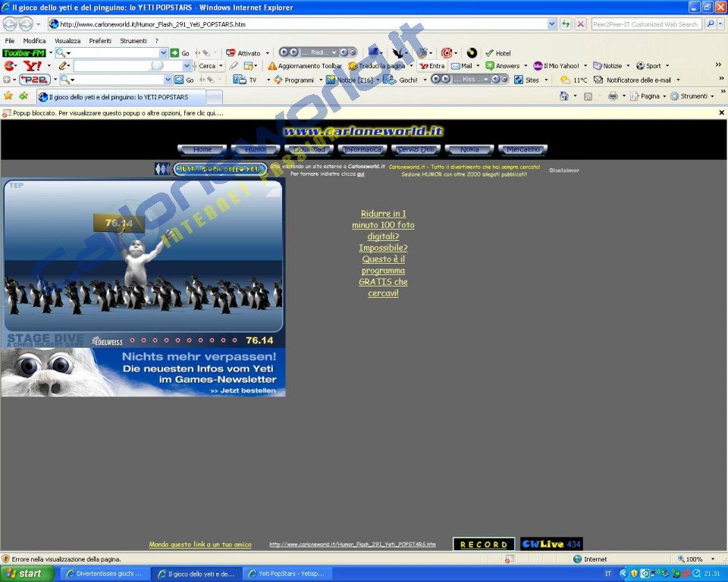728x582 pixels.
Task: Click the Sites icon on the P2P toolbar
Action: coord(519,80)
